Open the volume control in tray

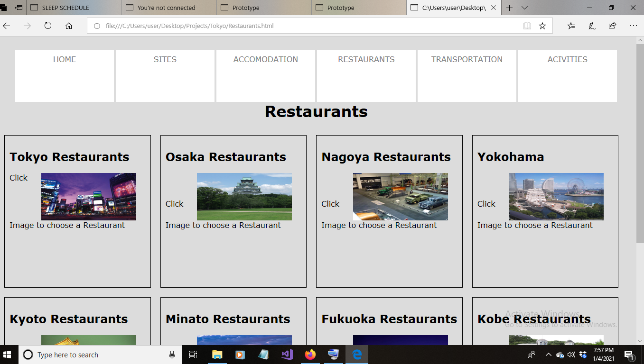(571, 355)
